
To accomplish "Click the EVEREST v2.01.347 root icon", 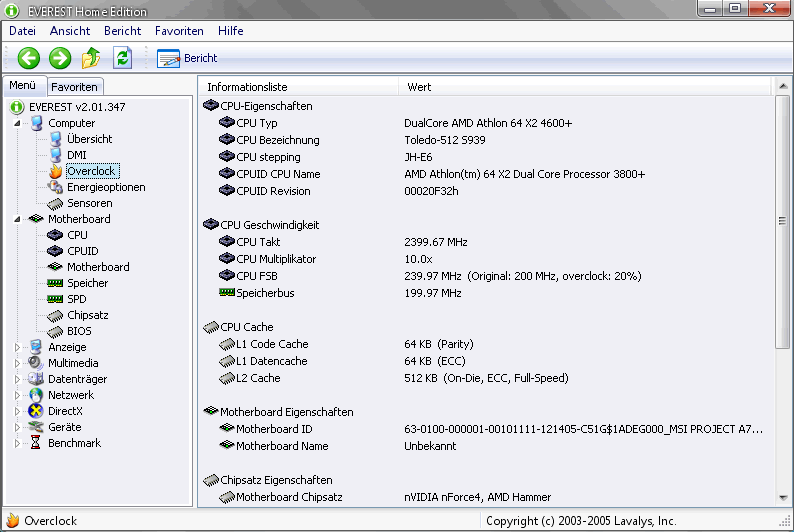I will coord(17,107).
